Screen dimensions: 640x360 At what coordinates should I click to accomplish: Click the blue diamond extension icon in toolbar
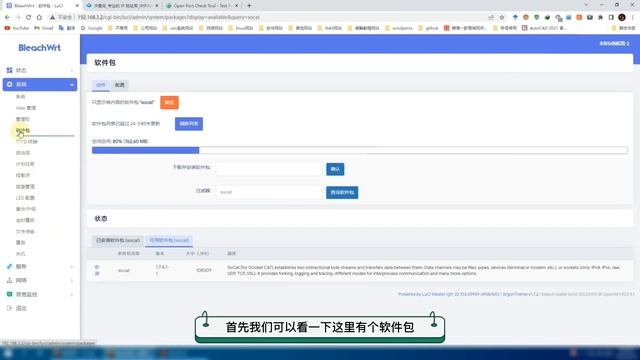(515, 17)
